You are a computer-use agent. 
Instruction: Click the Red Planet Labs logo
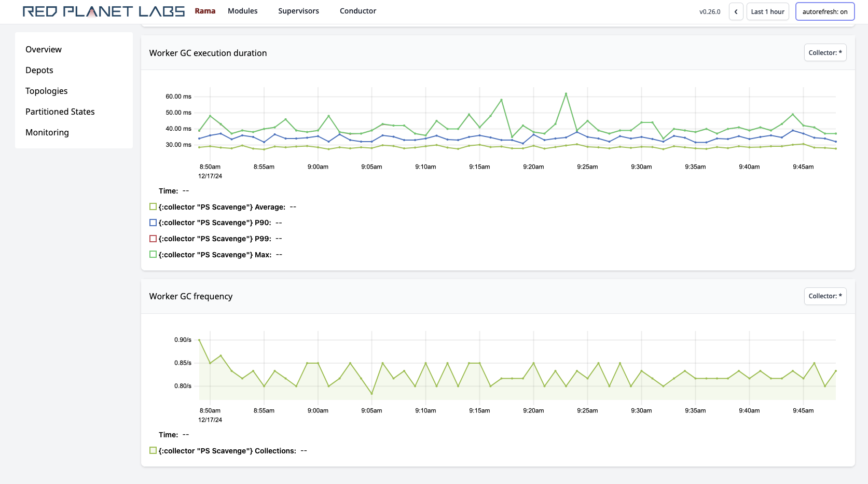coord(104,11)
